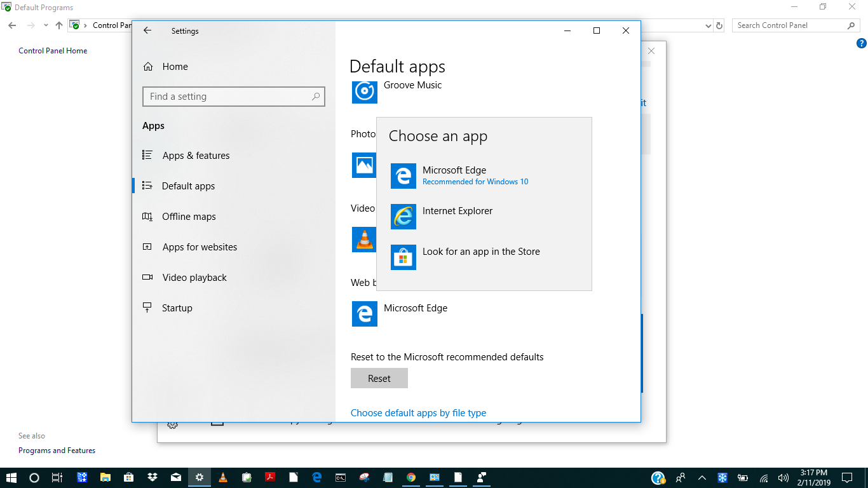Click the blue Control Panel help icon

point(862,44)
